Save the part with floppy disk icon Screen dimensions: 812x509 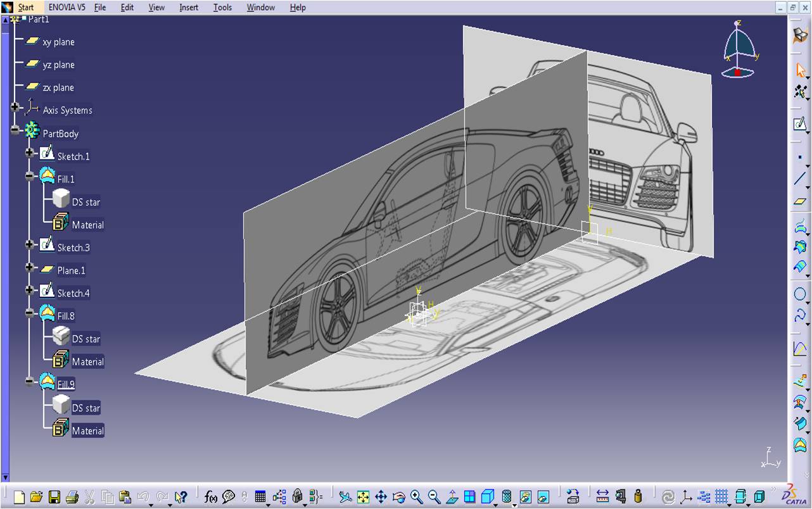click(x=54, y=497)
